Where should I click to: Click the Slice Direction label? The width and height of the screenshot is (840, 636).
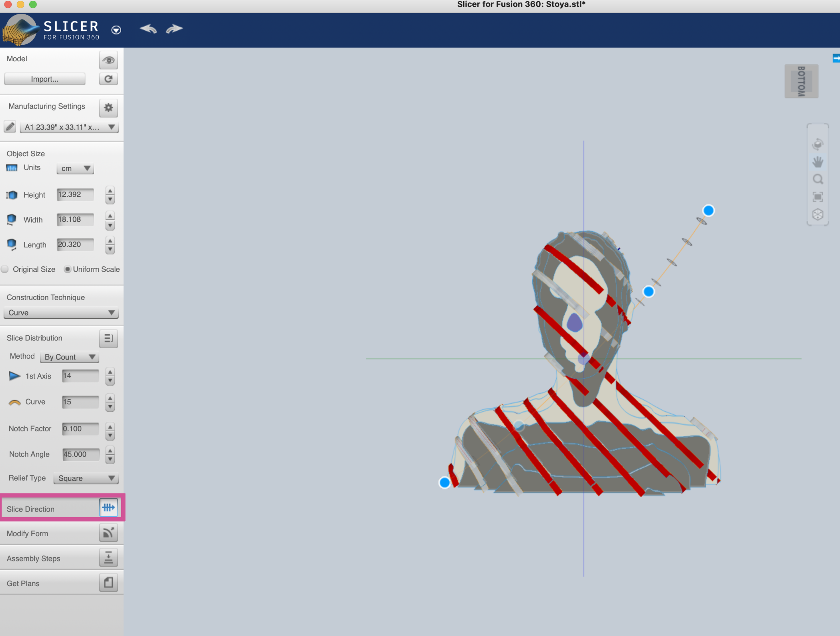30,509
